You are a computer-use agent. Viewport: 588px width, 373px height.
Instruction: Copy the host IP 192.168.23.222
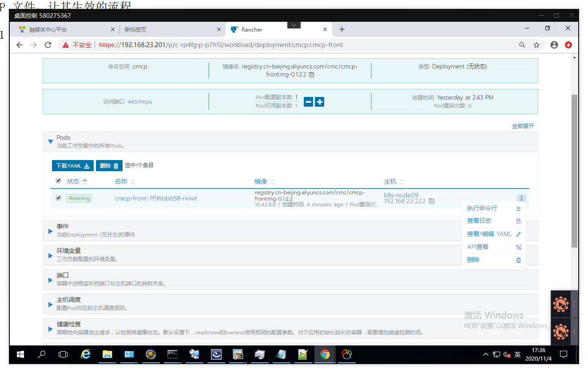pyautogui.click(x=431, y=201)
